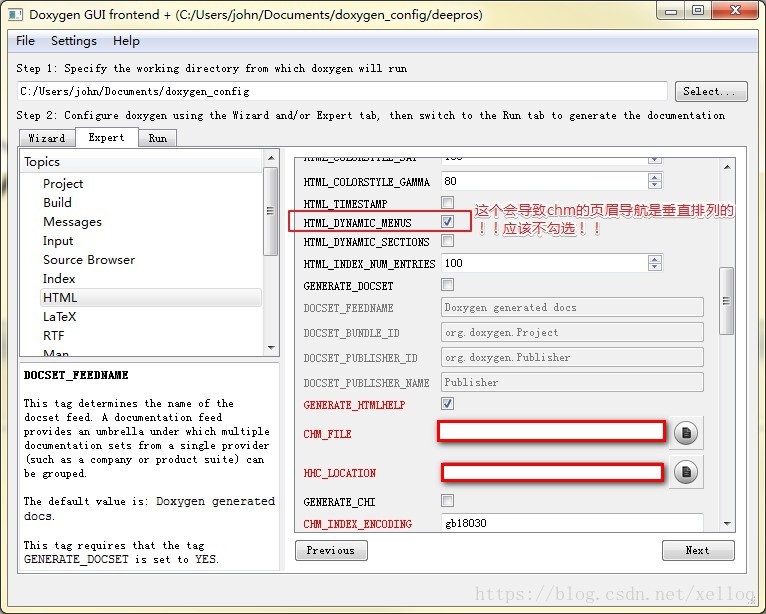
Task: Open the File menu
Action: 25,41
